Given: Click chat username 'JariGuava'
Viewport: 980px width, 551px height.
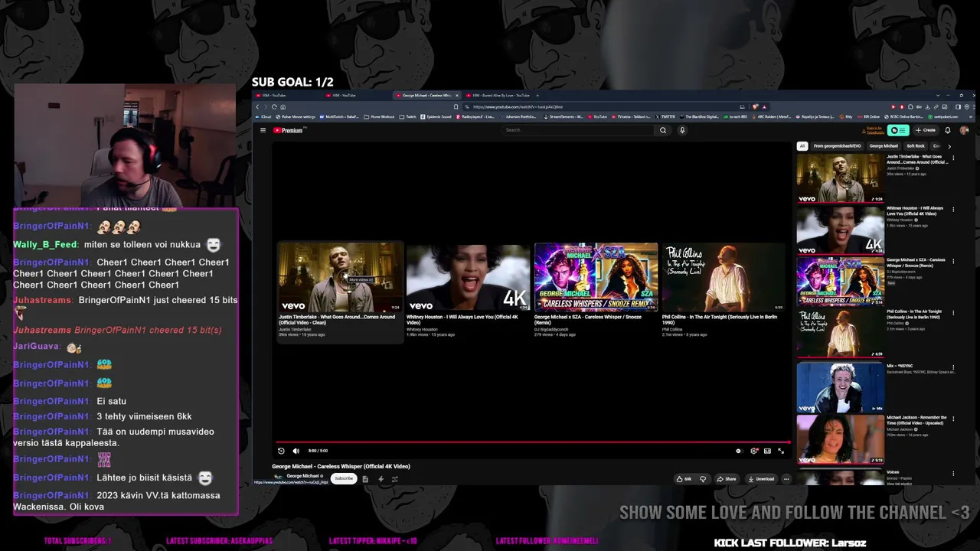Looking at the screenshot, I should coord(36,346).
